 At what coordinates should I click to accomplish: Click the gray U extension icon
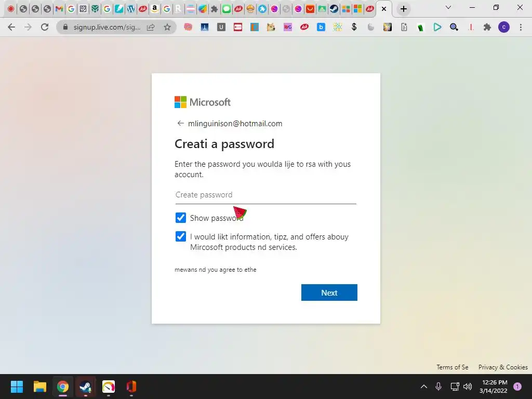(221, 27)
